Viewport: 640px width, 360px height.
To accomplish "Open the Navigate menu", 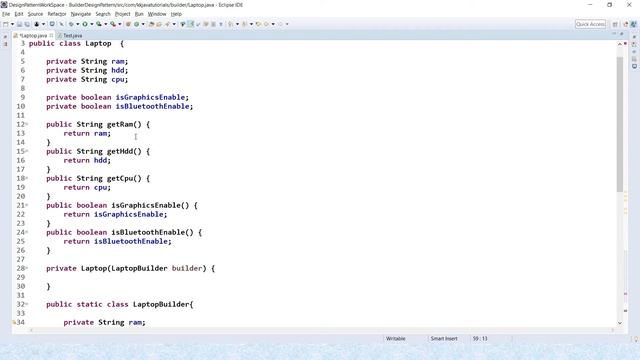I will [81, 14].
